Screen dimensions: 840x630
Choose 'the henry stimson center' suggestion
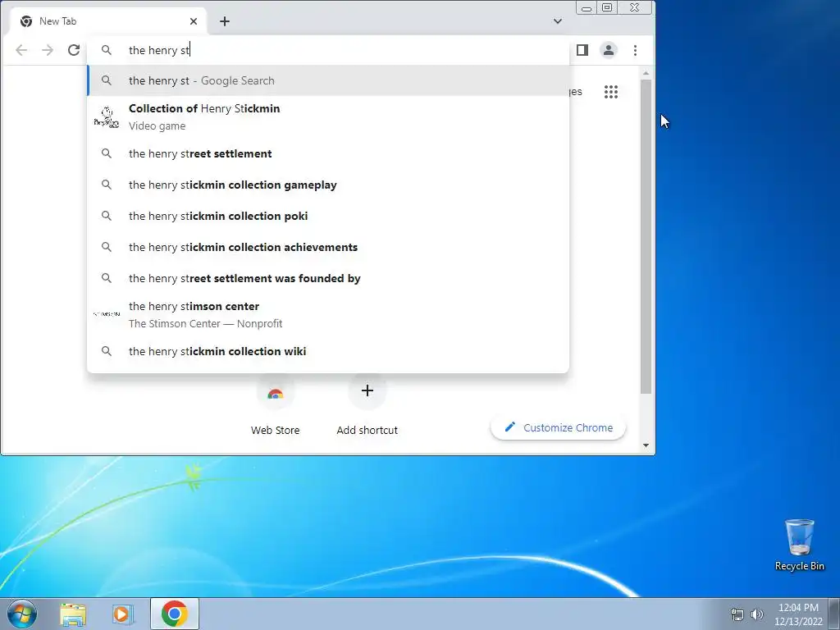(328, 314)
